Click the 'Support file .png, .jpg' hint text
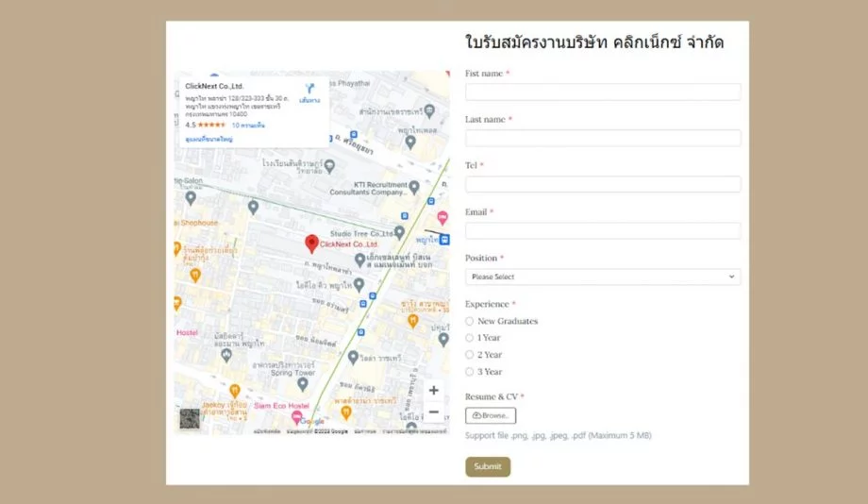This screenshot has height=504, width=868. (558, 435)
